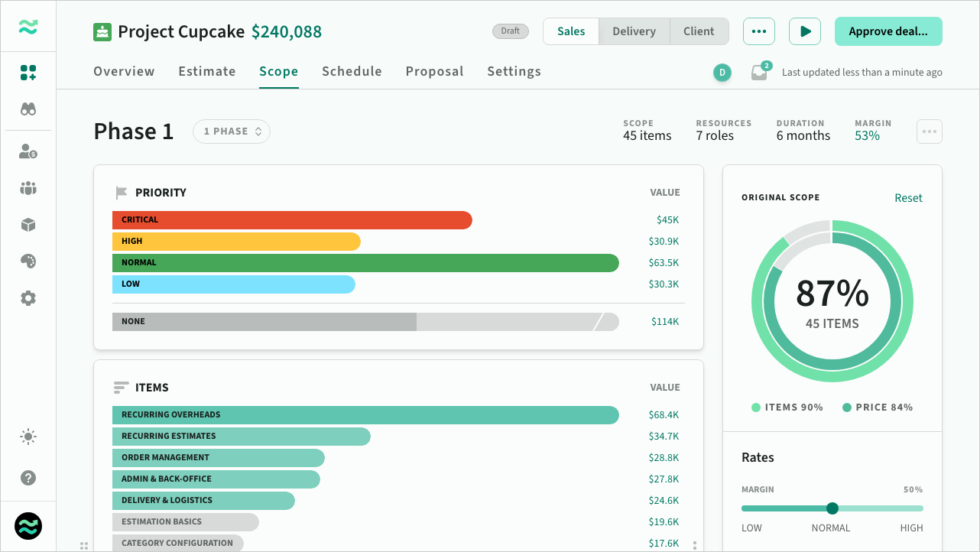Screen dimensions: 980x552
Task: Open settings gear icon in sidebar
Action: tap(28, 298)
